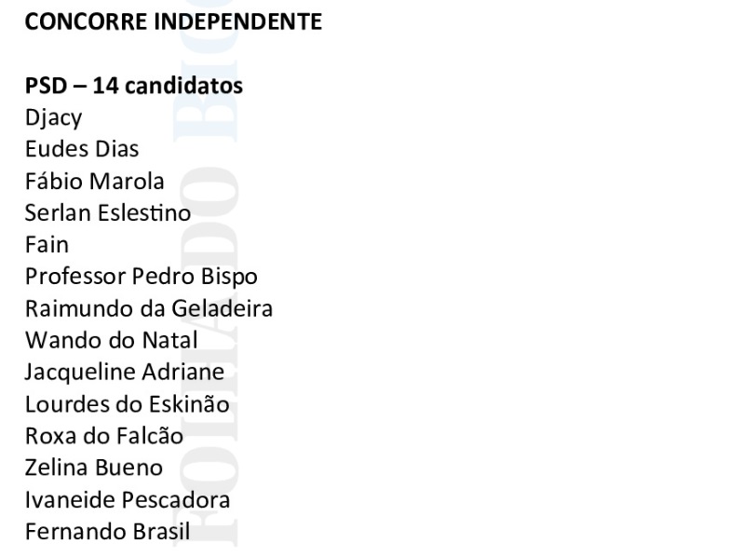Click the name Fain
This screenshot has height=557, width=756.
[47, 245]
